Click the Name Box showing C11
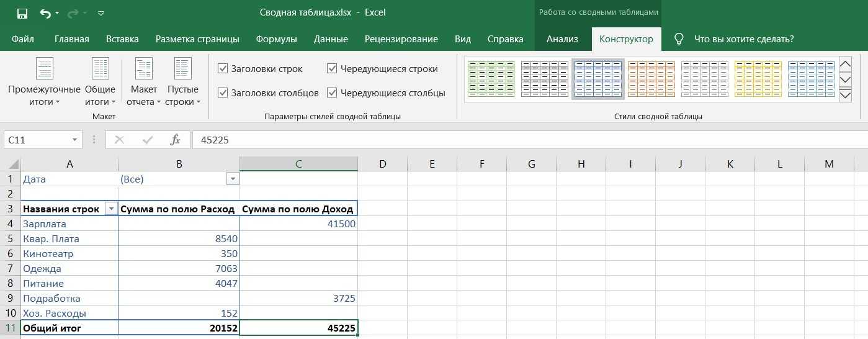This screenshot has width=868, height=339. (36, 140)
